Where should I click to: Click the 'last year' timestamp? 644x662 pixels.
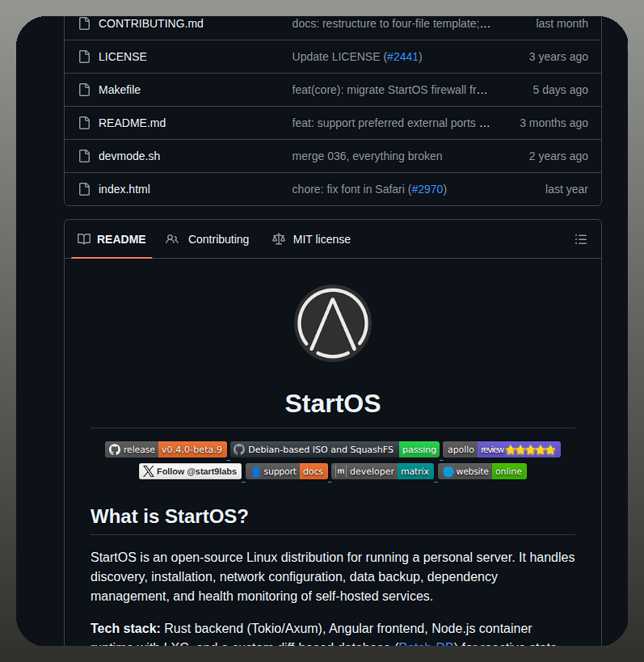pyautogui.click(x=566, y=189)
